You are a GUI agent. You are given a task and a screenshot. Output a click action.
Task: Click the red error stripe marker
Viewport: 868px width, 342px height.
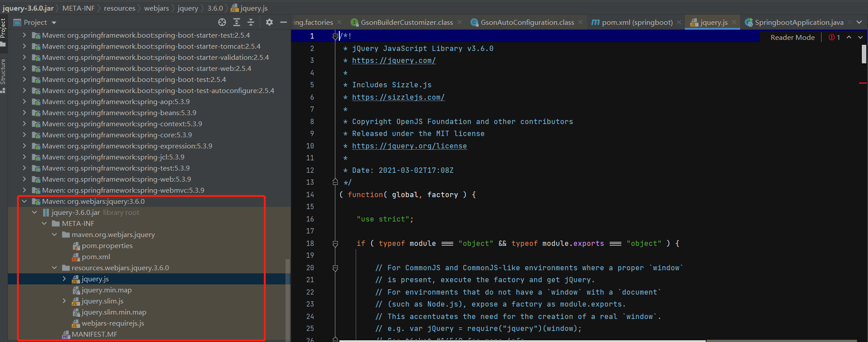(863, 83)
